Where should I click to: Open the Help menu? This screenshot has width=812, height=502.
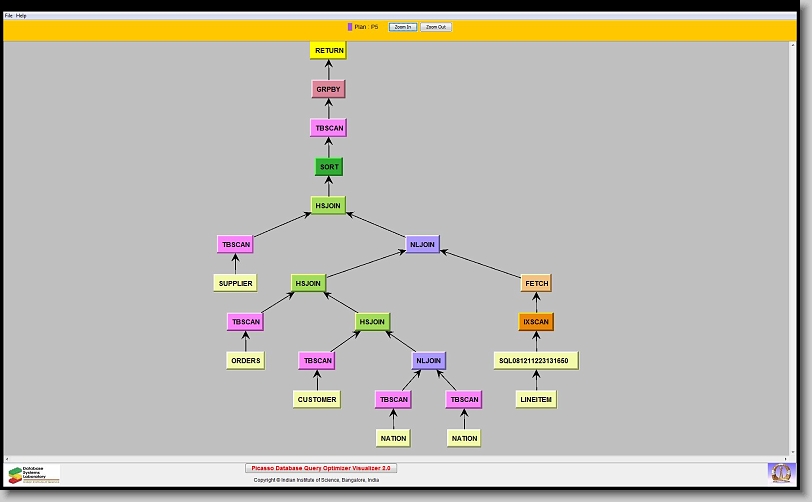pos(21,16)
